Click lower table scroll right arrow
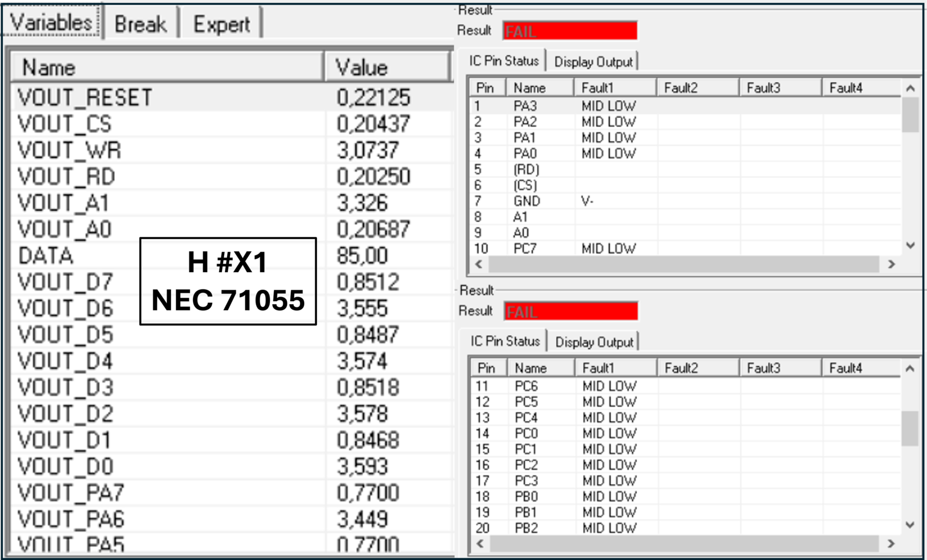927x560 pixels. (891, 544)
